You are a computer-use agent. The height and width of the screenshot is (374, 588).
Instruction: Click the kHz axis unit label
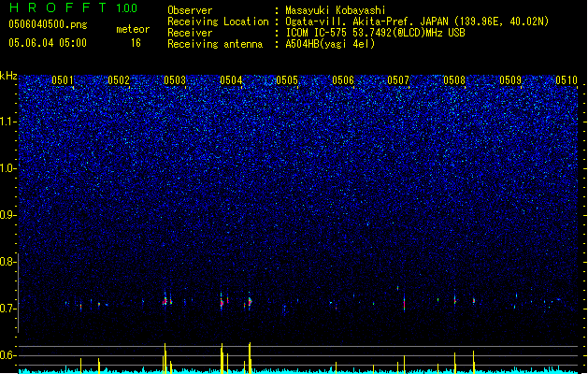(x=8, y=76)
